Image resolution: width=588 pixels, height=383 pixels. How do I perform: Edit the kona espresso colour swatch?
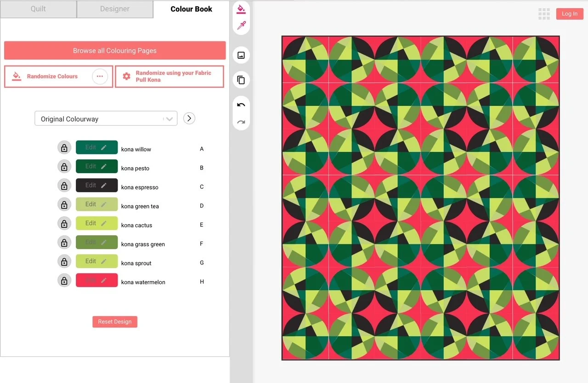[x=96, y=186]
